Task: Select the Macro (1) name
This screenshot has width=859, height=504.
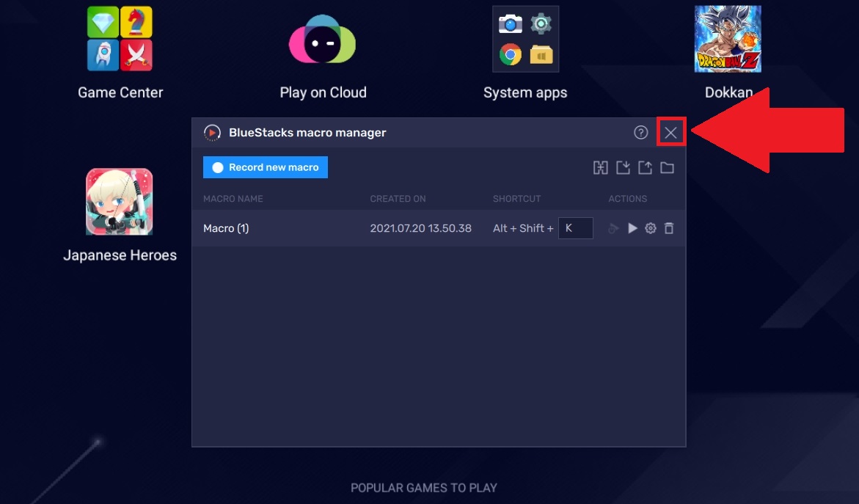Action: pyautogui.click(x=226, y=228)
